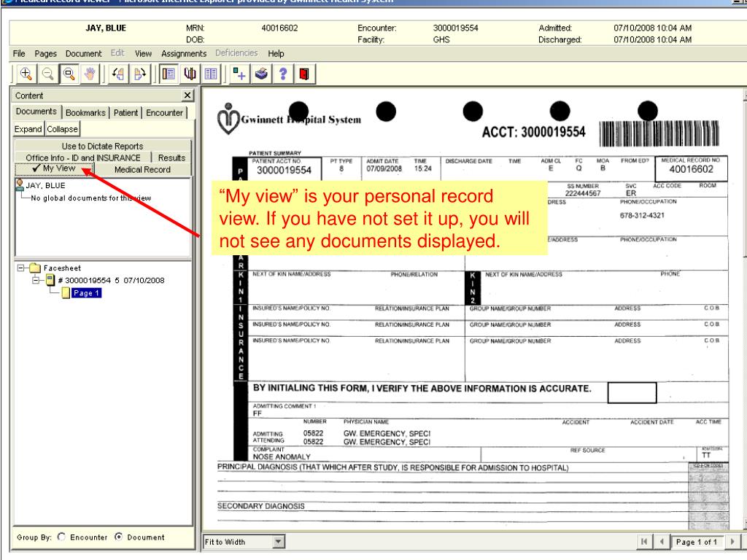This screenshot has width=747, height=560.
Task: Switch to the Bookmarks tab
Action: 86,113
